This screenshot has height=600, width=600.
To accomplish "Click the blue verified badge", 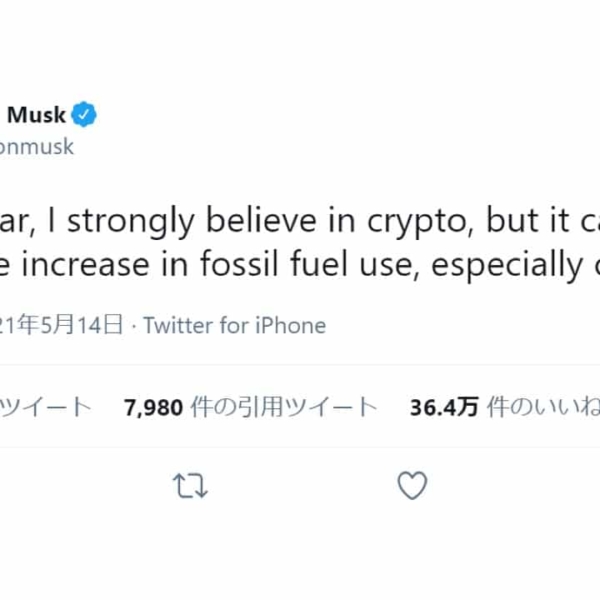I will tap(84, 114).
